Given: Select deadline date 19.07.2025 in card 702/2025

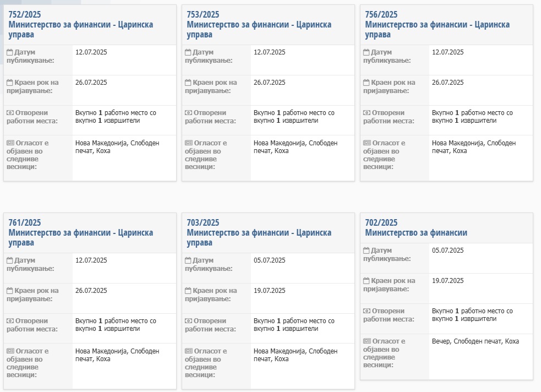Looking at the screenshot, I should pyautogui.click(x=448, y=281).
